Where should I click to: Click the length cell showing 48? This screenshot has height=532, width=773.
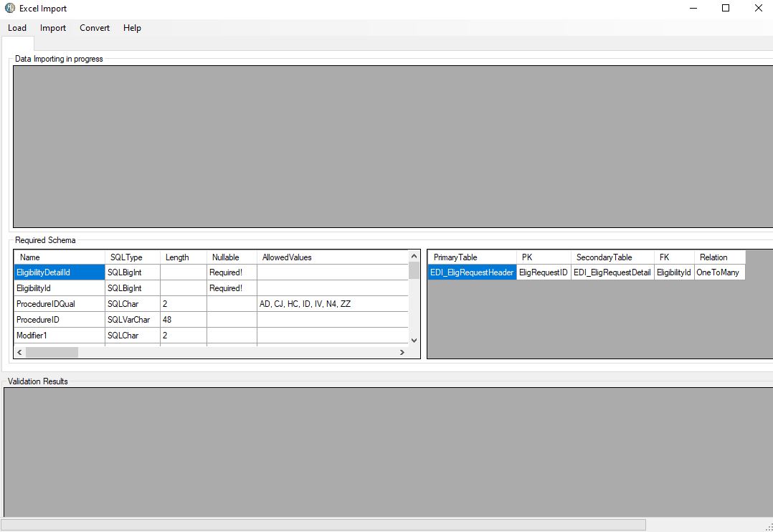(x=184, y=320)
